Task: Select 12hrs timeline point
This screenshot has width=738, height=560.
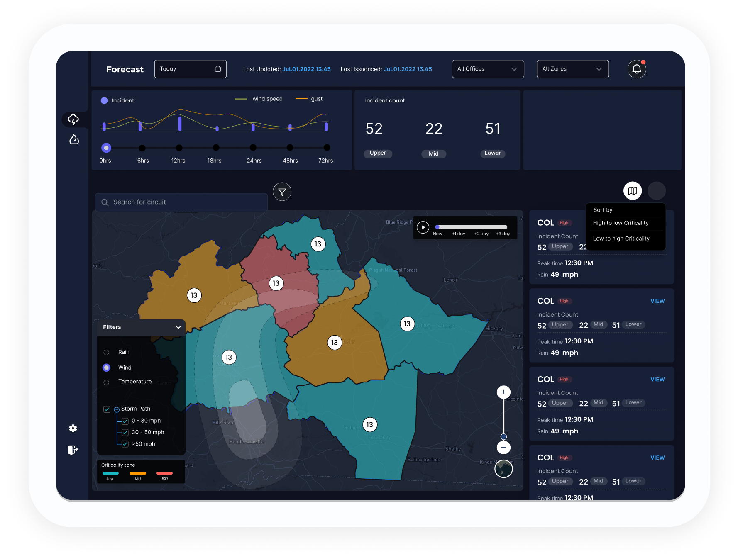Action: click(x=179, y=148)
